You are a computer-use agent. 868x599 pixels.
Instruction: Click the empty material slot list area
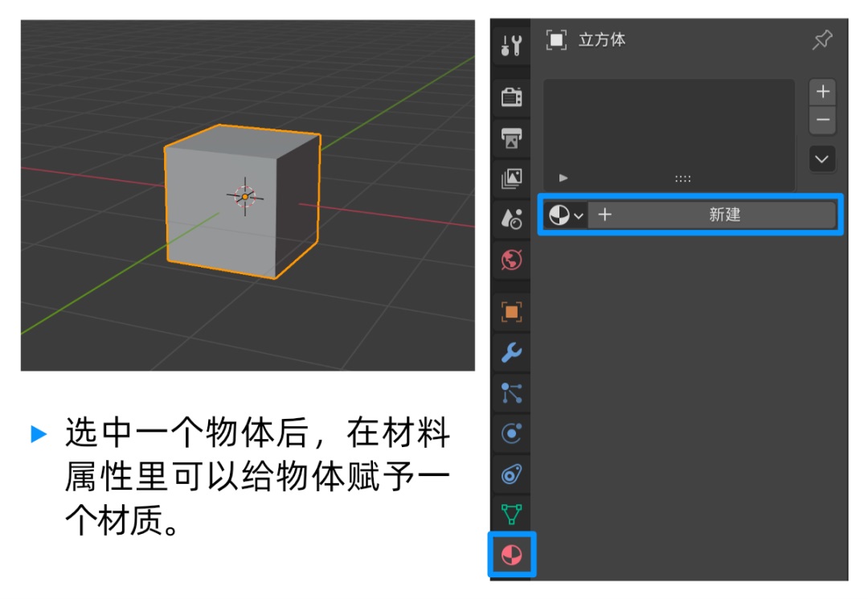coord(669,134)
